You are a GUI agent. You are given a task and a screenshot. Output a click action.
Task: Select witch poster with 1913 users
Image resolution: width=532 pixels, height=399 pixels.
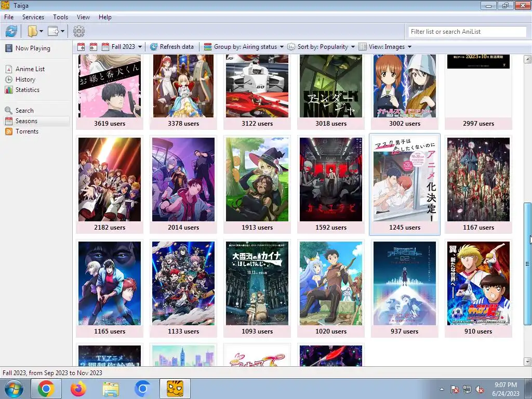(x=257, y=184)
